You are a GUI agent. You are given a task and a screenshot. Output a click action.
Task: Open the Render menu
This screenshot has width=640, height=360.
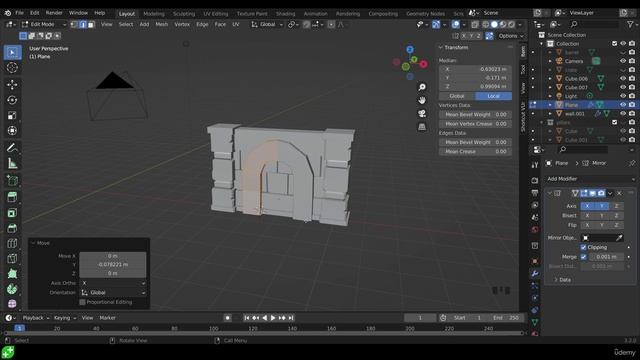click(54, 13)
